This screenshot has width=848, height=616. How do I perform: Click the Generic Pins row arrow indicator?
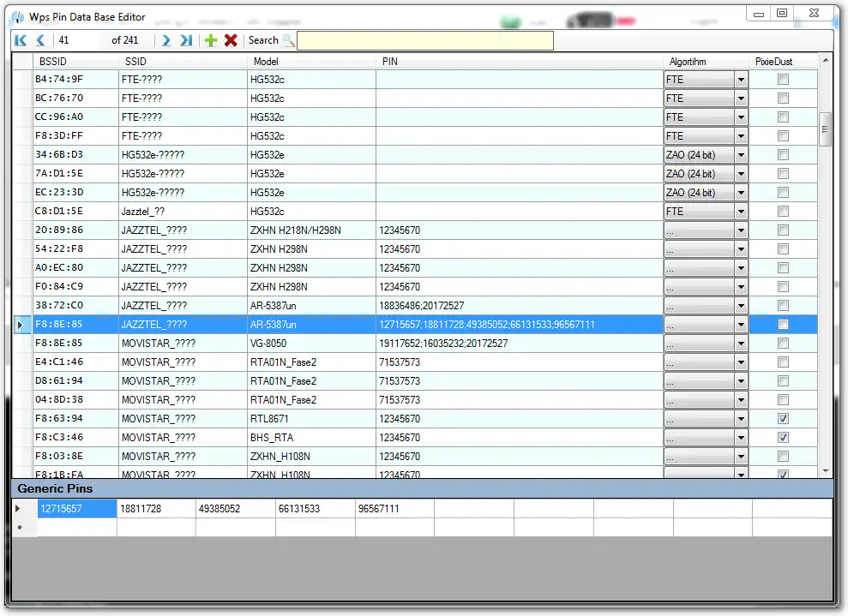click(18, 508)
